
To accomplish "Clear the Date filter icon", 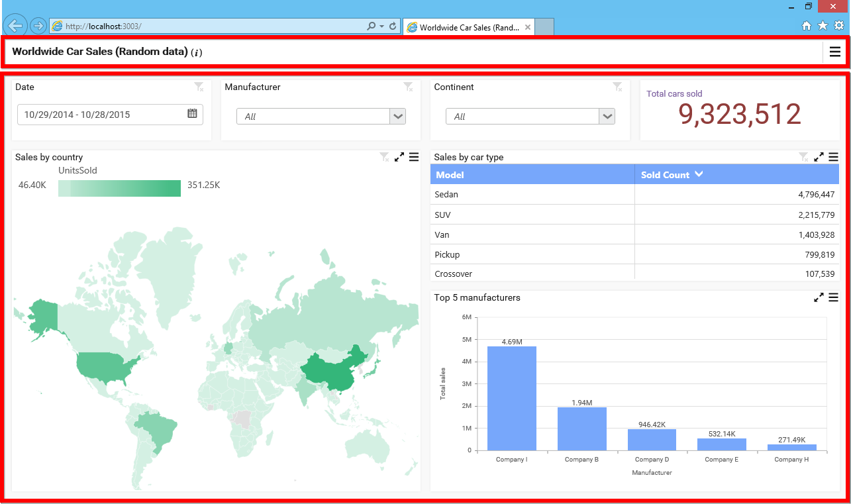I will pyautogui.click(x=199, y=87).
